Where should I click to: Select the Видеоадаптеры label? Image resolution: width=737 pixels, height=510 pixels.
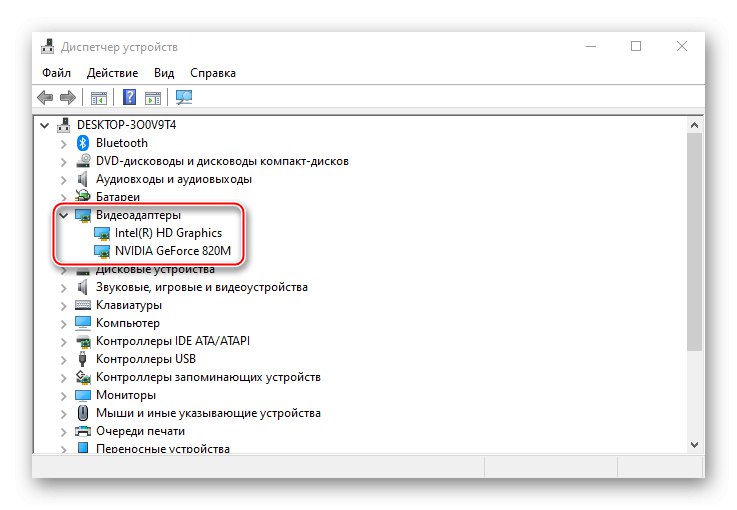(138, 215)
